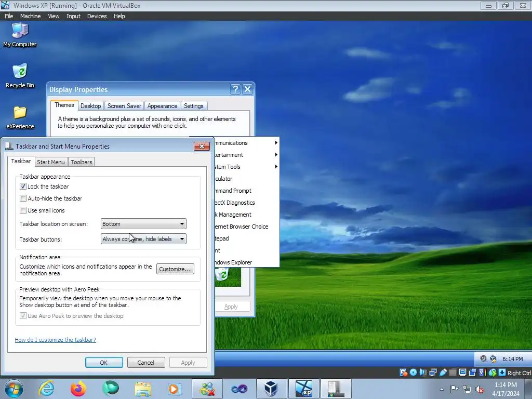The height and width of the screenshot is (399, 532).
Task: Open Taskbar buttons dropdown
Action: pyautogui.click(x=143, y=239)
